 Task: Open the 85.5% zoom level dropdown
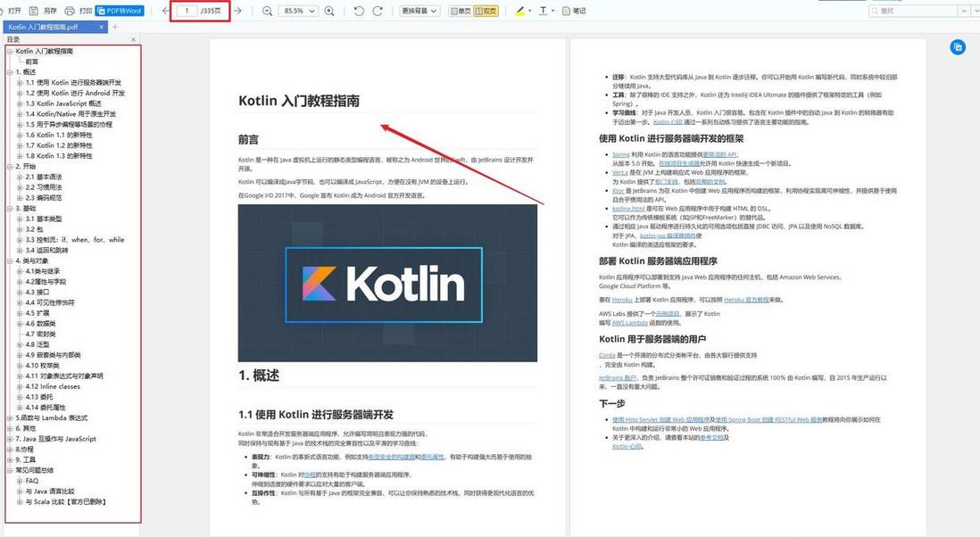point(299,11)
